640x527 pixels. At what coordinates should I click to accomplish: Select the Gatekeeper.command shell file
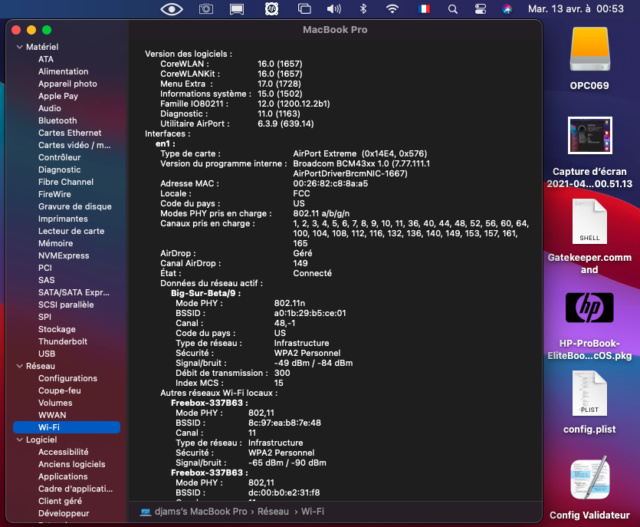point(589,222)
